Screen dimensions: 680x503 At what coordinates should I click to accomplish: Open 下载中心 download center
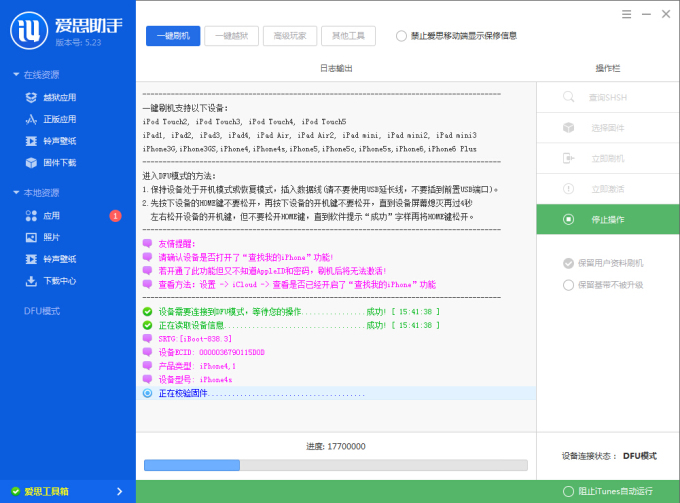58,281
